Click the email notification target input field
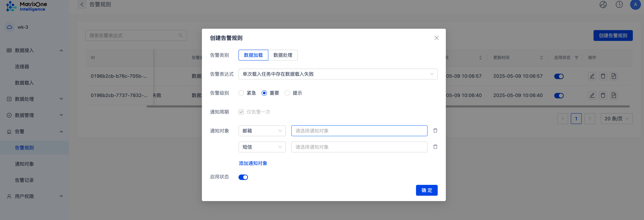 [x=359, y=131]
